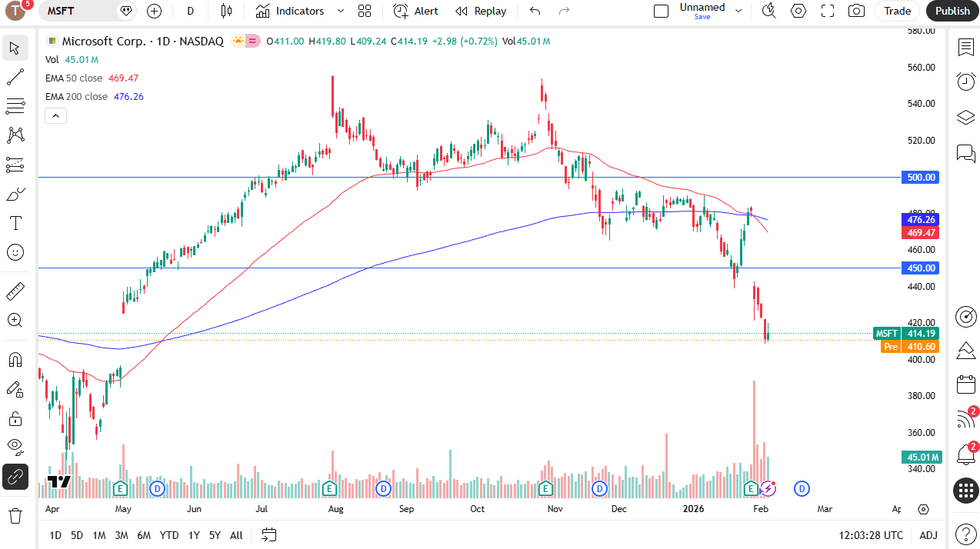The height and width of the screenshot is (549, 980).
Task: Select the brush drawing tool
Action: tap(15, 194)
